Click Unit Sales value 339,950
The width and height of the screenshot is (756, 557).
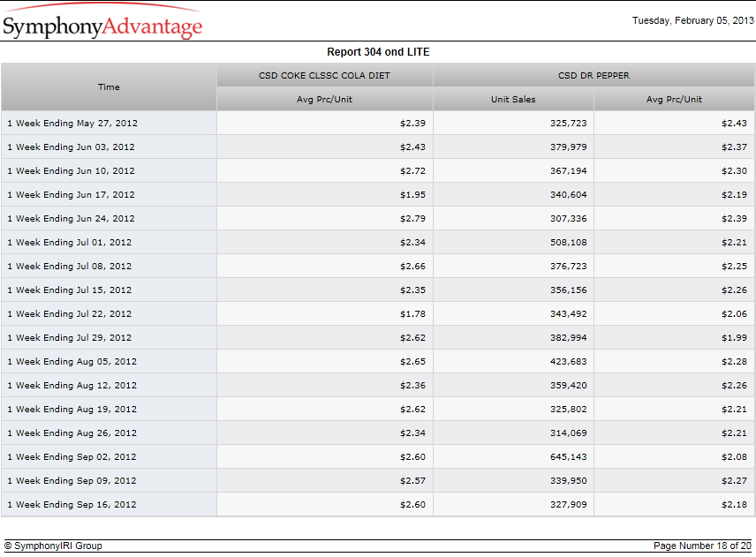pyautogui.click(x=569, y=481)
